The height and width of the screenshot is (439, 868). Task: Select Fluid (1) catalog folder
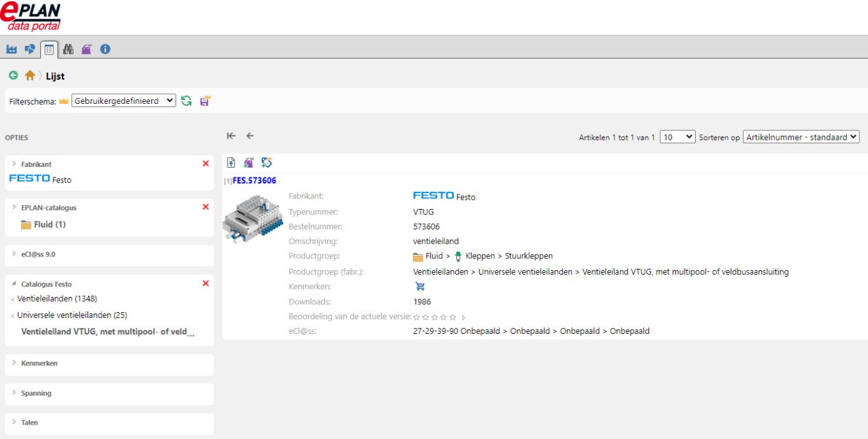tap(43, 225)
